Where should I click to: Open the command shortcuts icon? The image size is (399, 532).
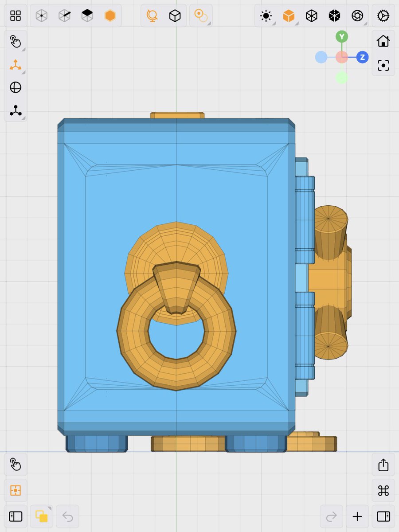[383, 490]
